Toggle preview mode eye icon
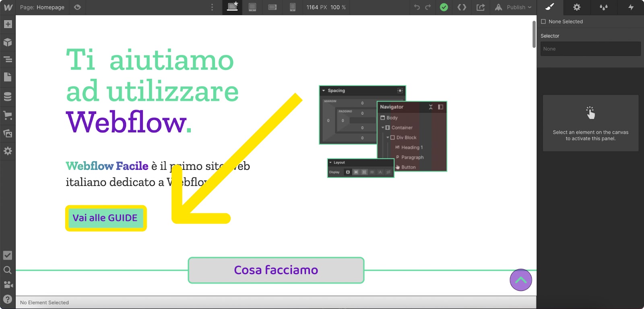The width and height of the screenshot is (644, 309). [x=77, y=7]
